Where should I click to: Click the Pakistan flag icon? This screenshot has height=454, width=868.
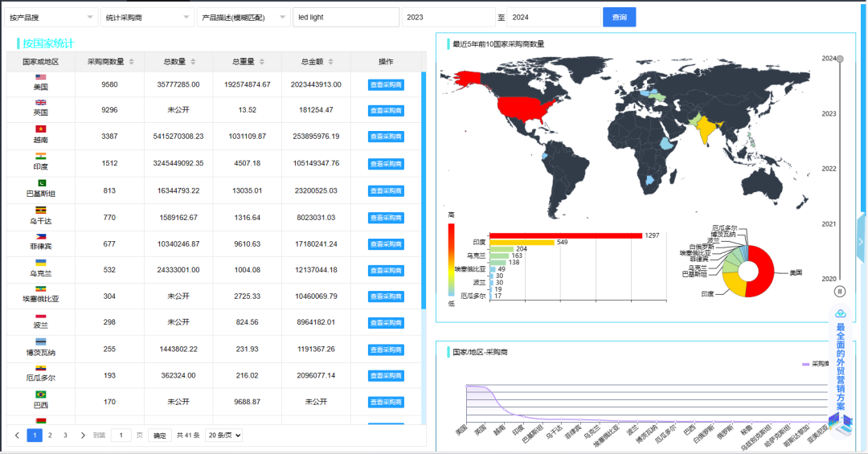[x=42, y=183]
